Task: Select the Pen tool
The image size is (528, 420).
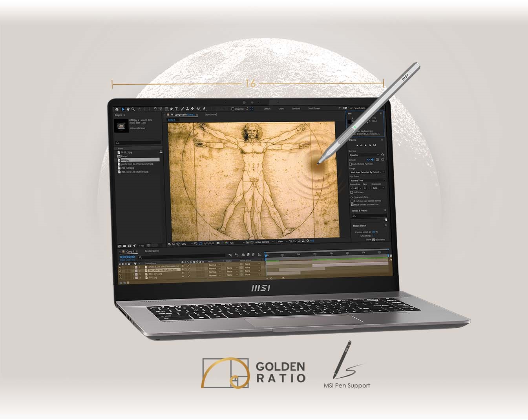Action: click(x=171, y=109)
